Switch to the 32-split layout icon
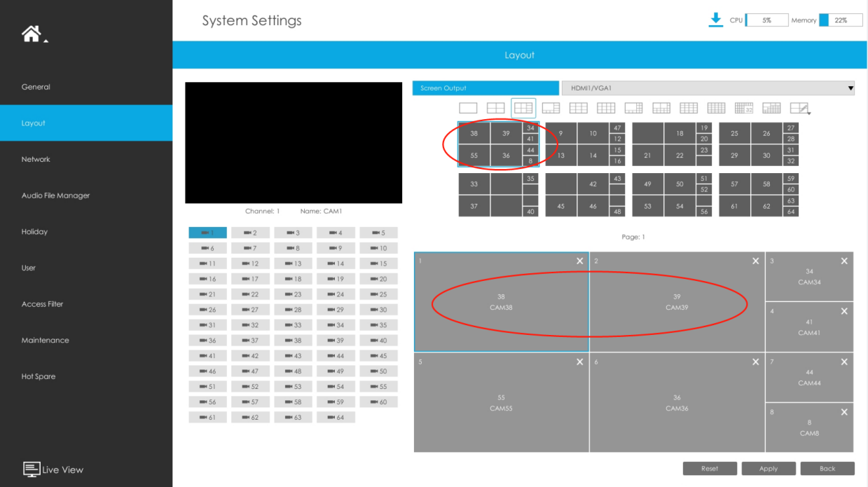This screenshot has width=868, height=487. (x=744, y=108)
